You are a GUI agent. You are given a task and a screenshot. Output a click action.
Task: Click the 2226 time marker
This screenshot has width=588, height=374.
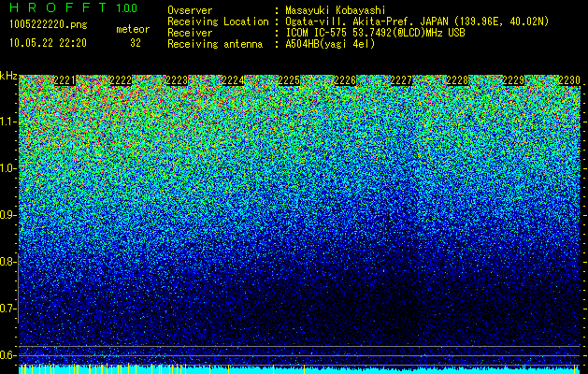coord(345,80)
